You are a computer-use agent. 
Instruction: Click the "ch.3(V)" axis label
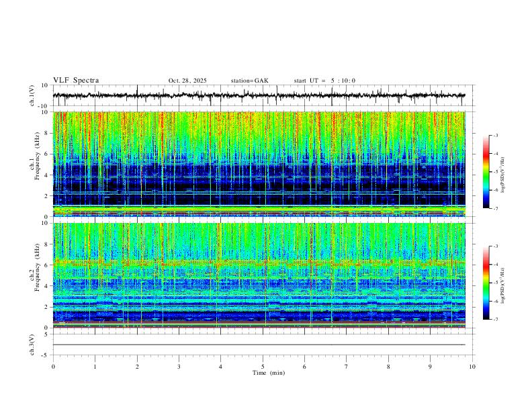click(32, 345)
